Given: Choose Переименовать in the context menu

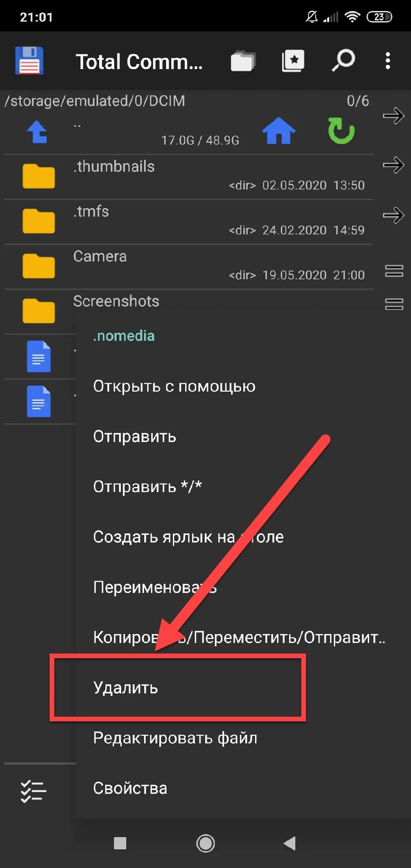Looking at the screenshot, I should pos(155,587).
